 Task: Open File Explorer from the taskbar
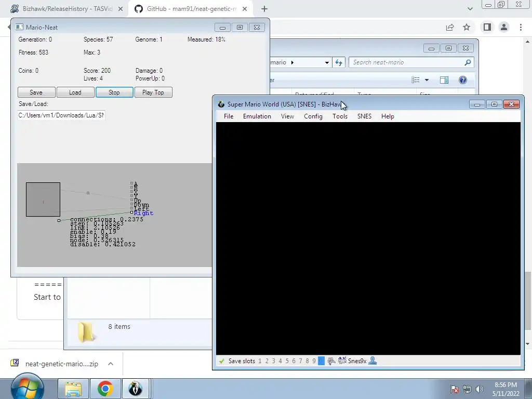[x=73, y=389]
